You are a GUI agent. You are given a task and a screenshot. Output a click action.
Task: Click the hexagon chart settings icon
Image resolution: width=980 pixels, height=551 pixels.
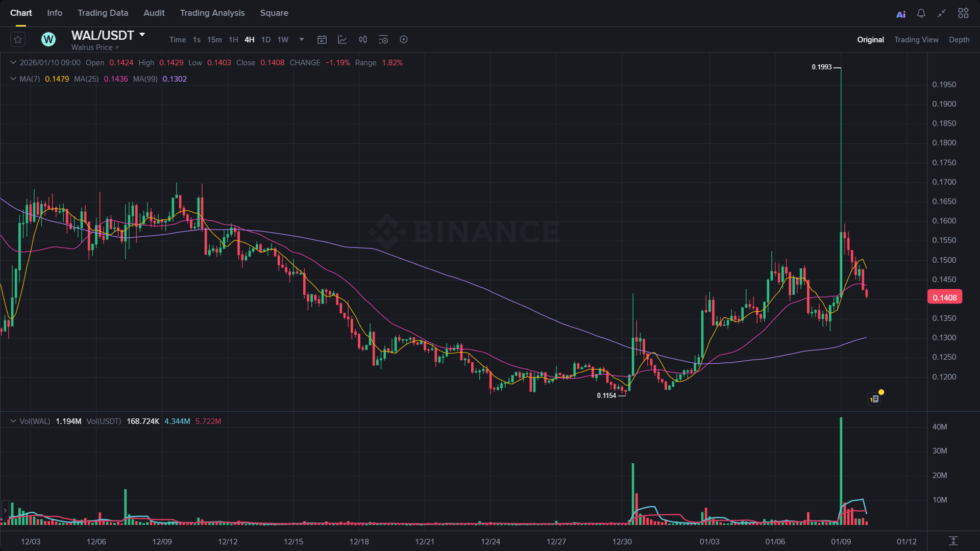point(404,39)
